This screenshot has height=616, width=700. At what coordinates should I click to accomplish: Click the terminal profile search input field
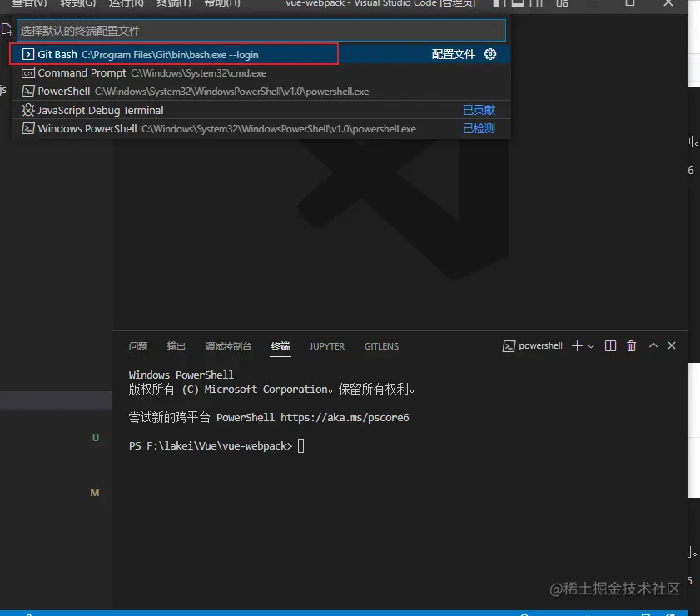point(250,30)
